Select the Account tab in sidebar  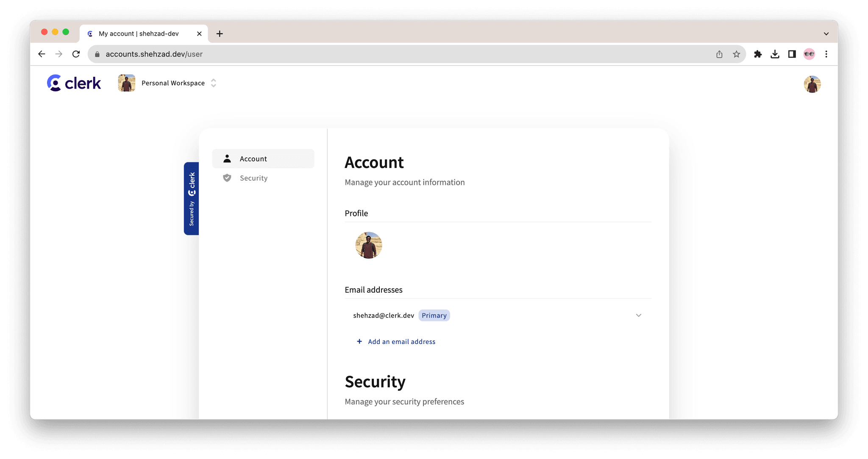[x=263, y=158]
